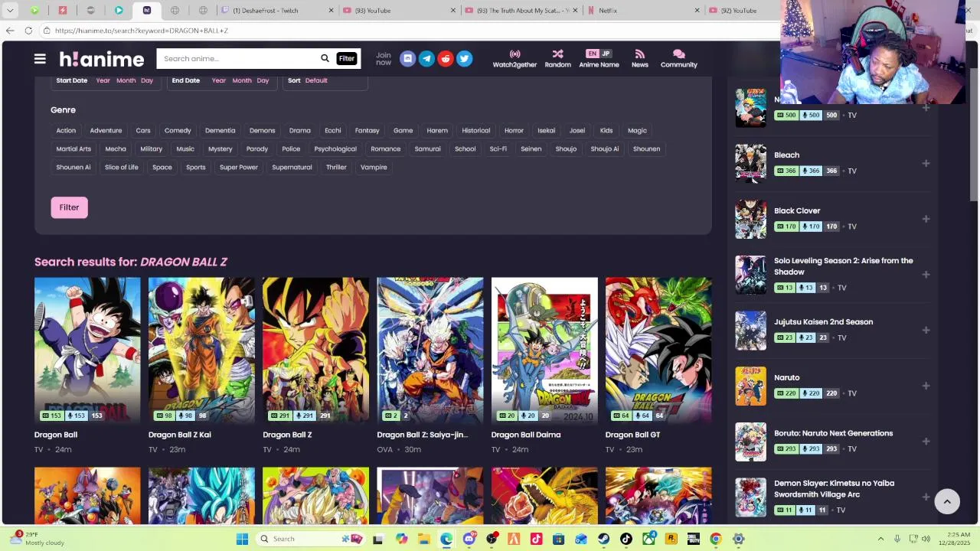Open End Date Day dropdown
The image size is (980, 551).
pyautogui.click(x=263, y=80)
